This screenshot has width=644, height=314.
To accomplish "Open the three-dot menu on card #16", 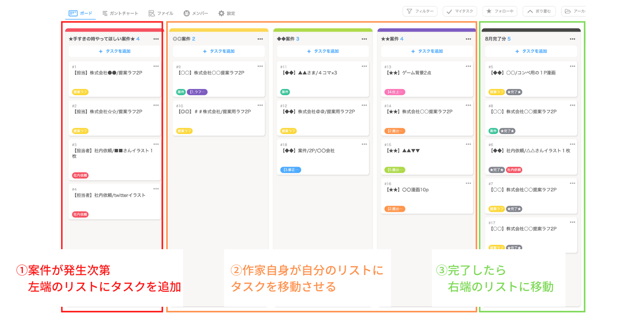I will click(469, 183).
